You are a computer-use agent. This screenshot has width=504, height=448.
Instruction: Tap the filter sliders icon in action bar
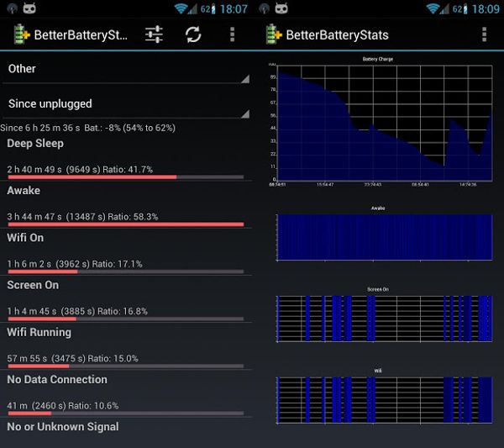pos(154,34)
